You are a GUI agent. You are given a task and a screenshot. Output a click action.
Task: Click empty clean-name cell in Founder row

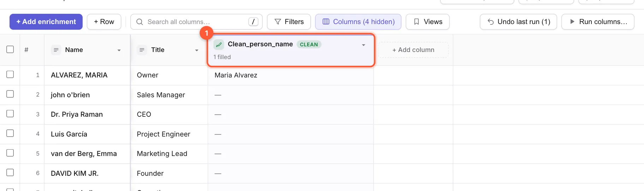click(x=291, y=173)
